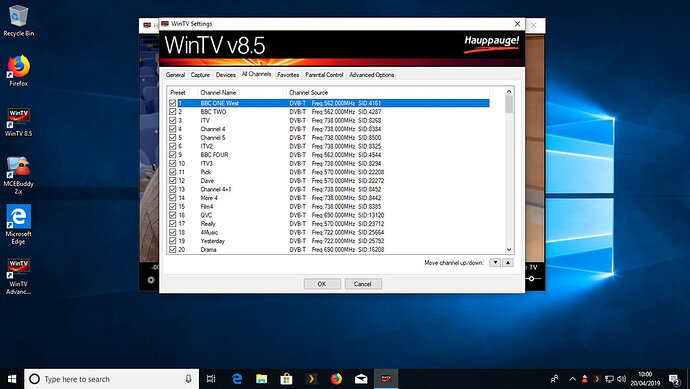
Task: Open the Action Center notifications icon
Action: (x=674, y=379)
